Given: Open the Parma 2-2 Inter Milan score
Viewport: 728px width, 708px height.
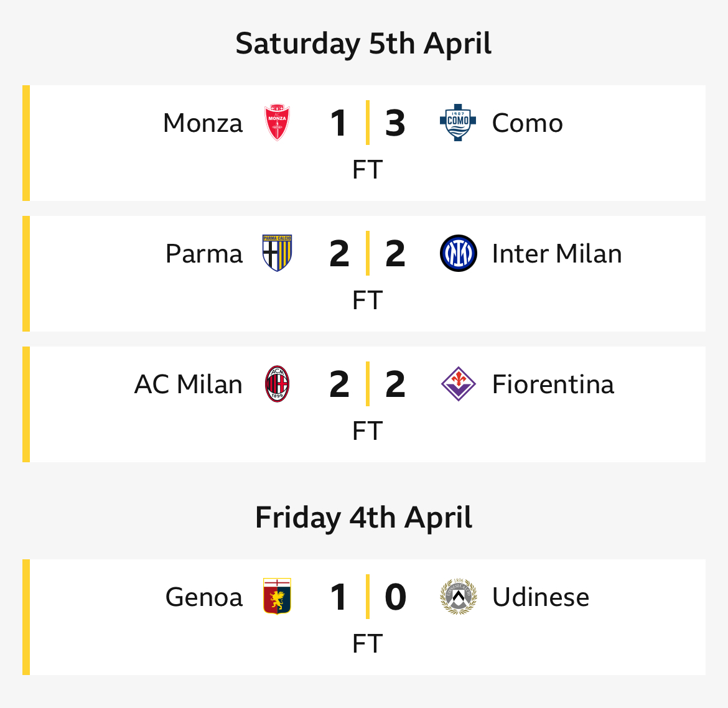Looking at the screenshot, I should 367,253.
